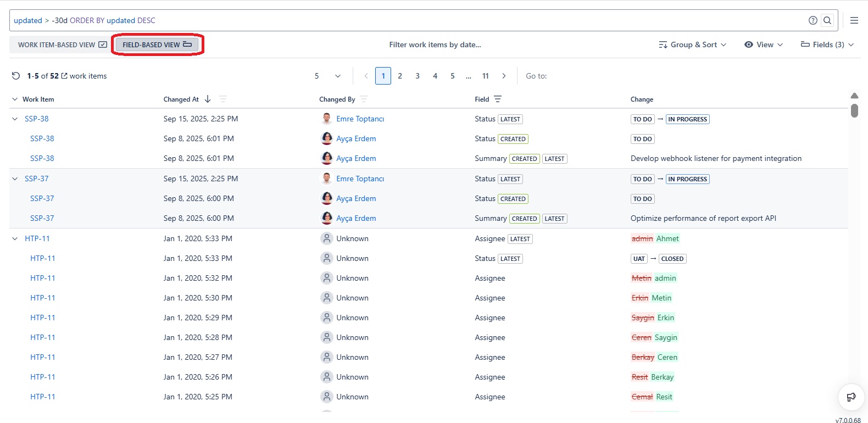Image resolution: width=868 pixels, height=423 pixels.
Task: Click the help question-mark icon in the search bar
Action: [813, 20]
